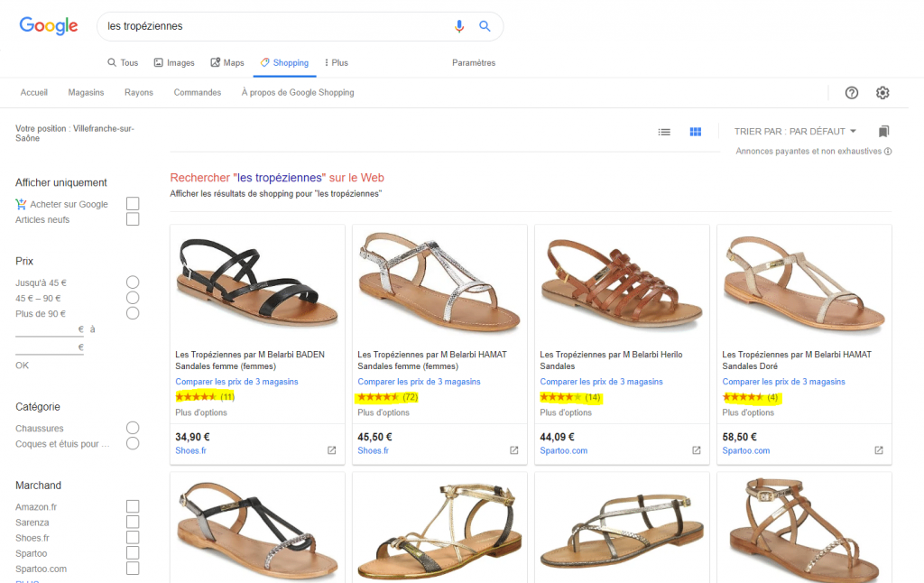The width and height of the screenshot is (924, 583).
Task: Select Chaussures category radio
Action: pyautogui.click(x=133, y=428)
